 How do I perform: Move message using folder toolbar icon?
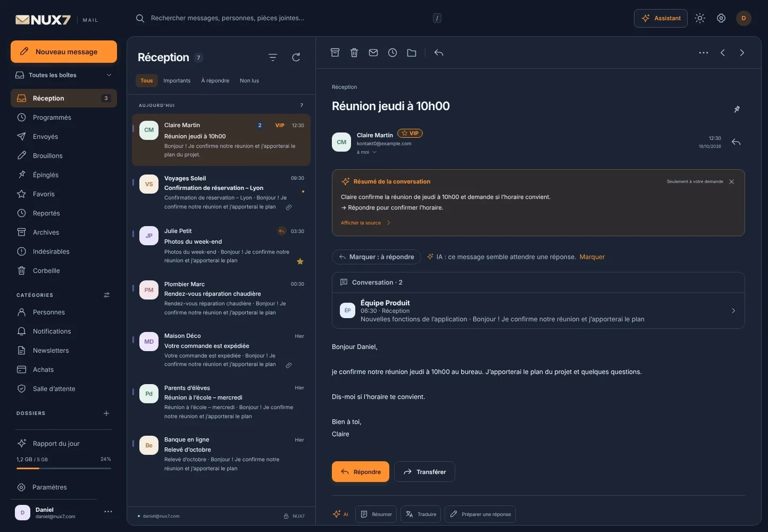click(412, 53)
